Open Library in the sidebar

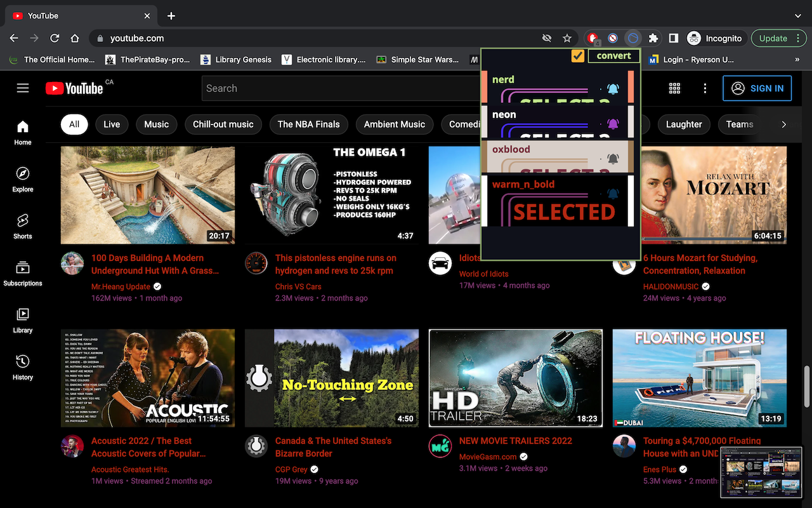23,321
